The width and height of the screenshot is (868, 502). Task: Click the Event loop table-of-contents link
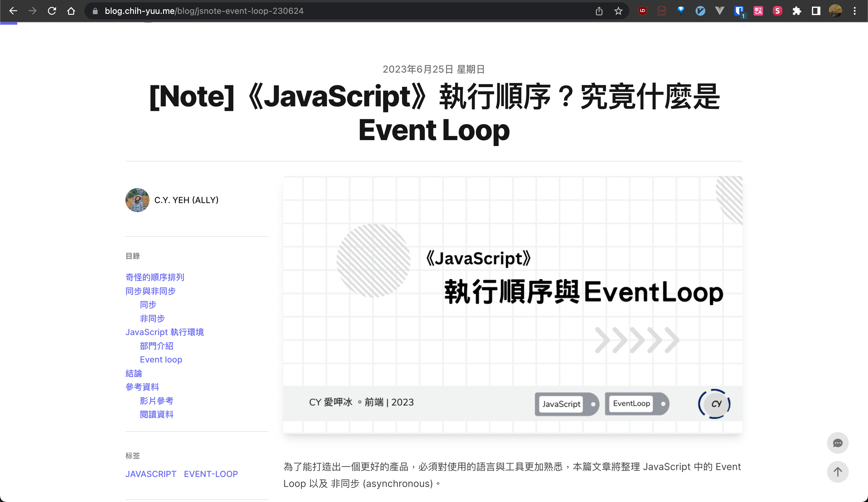pos(161,359)
